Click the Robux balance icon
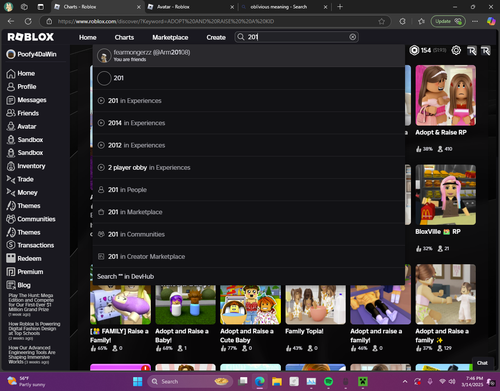This screenshot has width=500, height=391. point(414,50)
